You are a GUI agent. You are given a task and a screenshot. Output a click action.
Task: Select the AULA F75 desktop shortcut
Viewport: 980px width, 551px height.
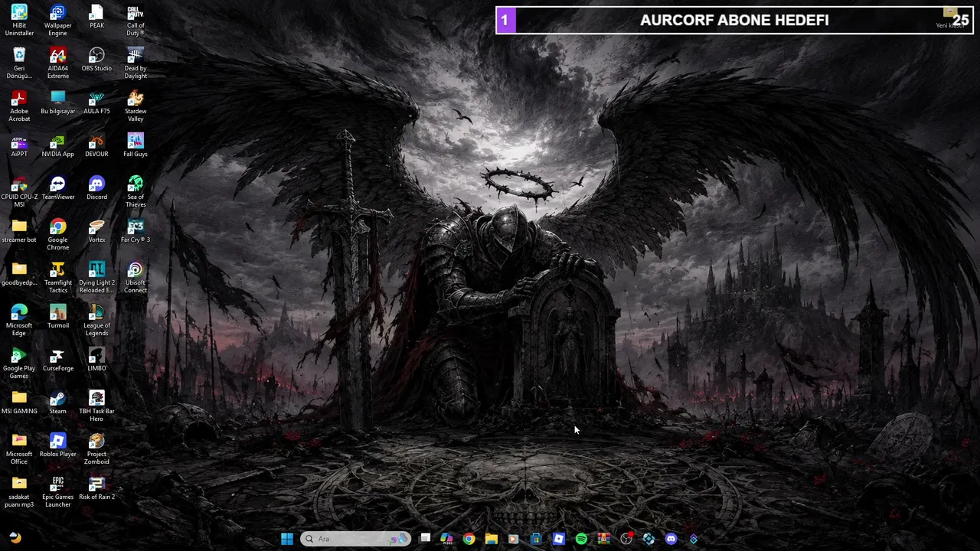(x=96, y=103)
